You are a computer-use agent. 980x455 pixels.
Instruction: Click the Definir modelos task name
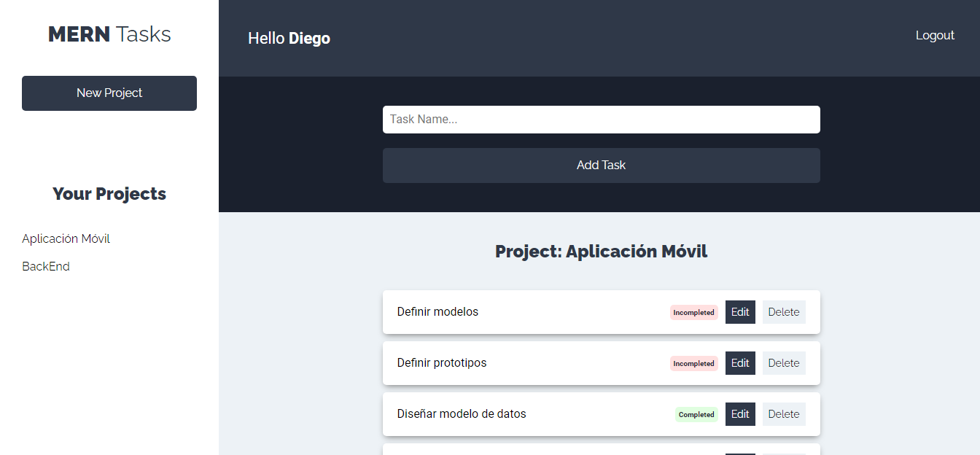(x=437, y=312)
